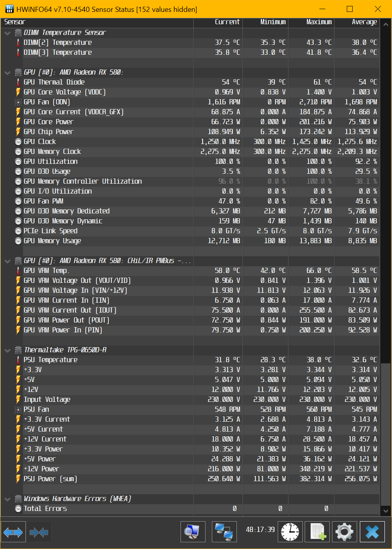Open sensor settings gear icon
This screenshot has width=392, height=549.
click(344, 532)
